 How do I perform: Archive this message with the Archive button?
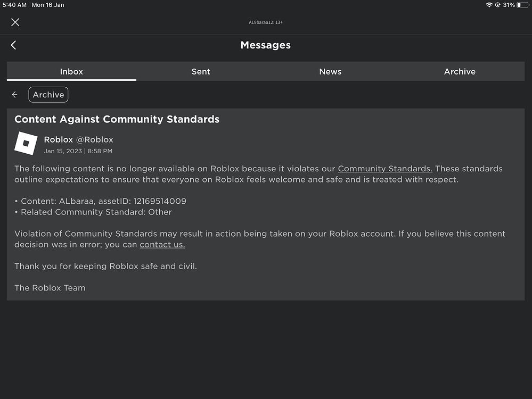click(48, 95)
